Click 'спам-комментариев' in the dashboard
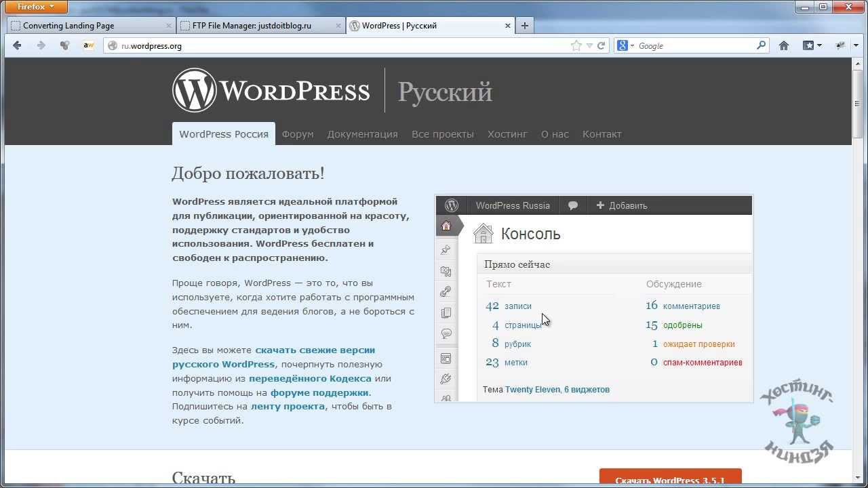 coord(703,363)
